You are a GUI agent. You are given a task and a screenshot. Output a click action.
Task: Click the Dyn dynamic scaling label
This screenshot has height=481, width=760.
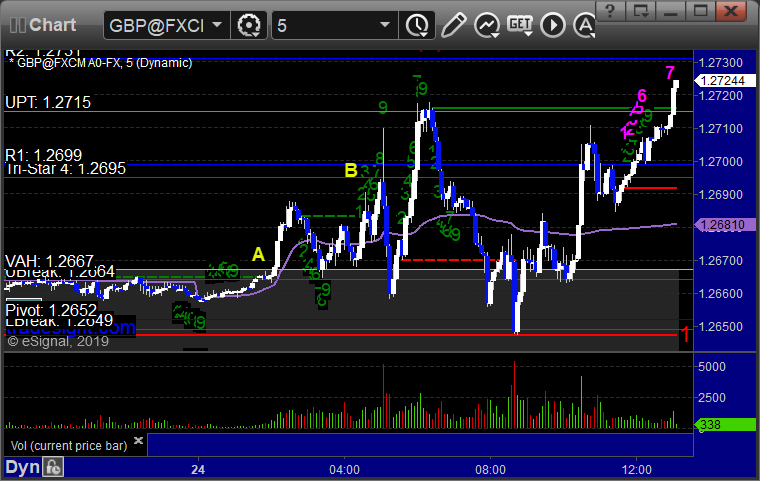tap(22, 467)
